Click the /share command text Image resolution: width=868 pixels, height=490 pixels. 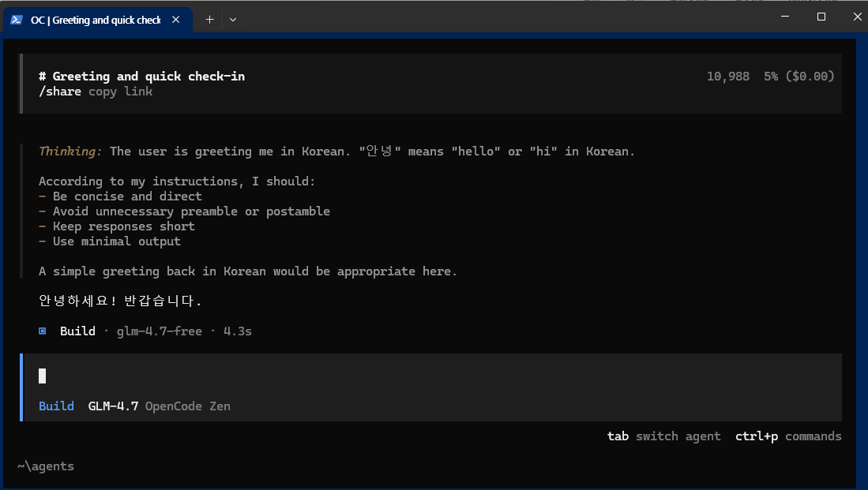[60, 91]
